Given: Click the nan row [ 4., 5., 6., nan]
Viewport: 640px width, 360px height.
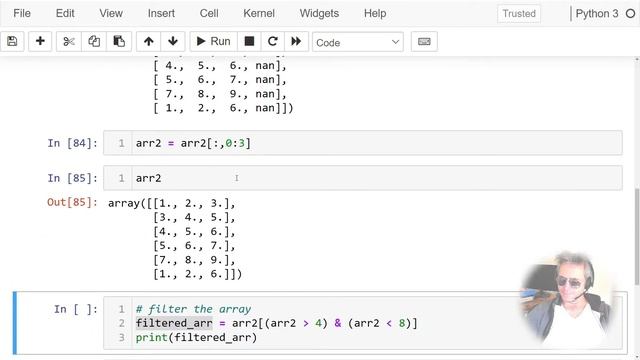Looking at the screenshot, I should 220,65.
